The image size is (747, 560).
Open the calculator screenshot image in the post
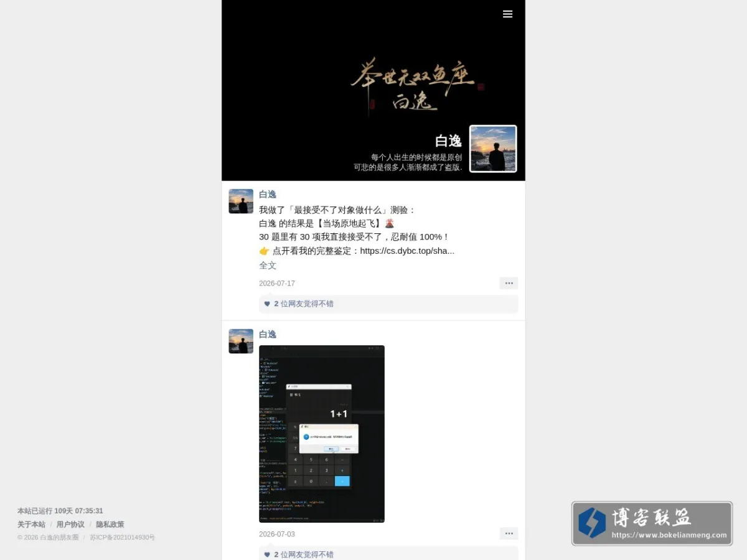tap(322, 434)
